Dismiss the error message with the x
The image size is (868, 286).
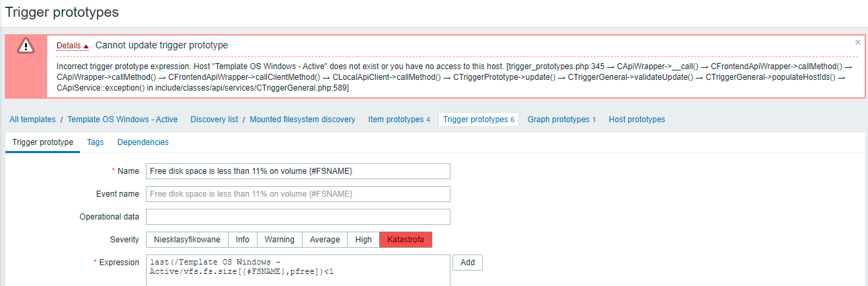click(x=857, y=42)
